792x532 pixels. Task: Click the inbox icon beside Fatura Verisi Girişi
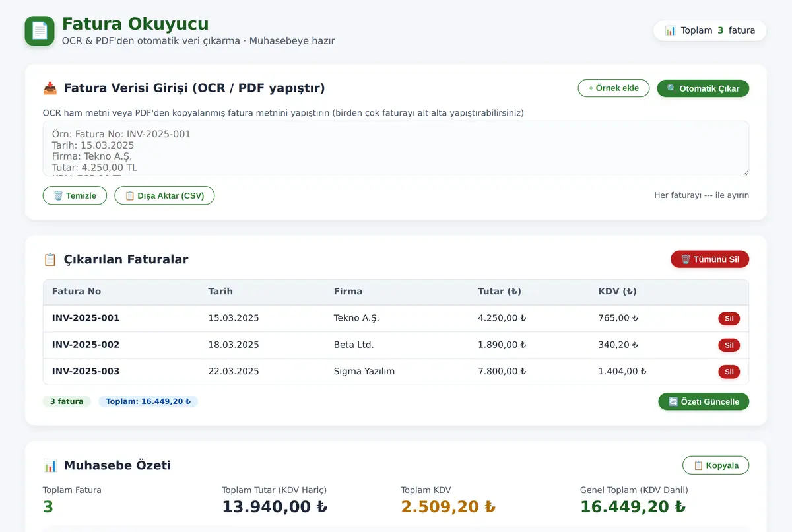coord(50,88)
